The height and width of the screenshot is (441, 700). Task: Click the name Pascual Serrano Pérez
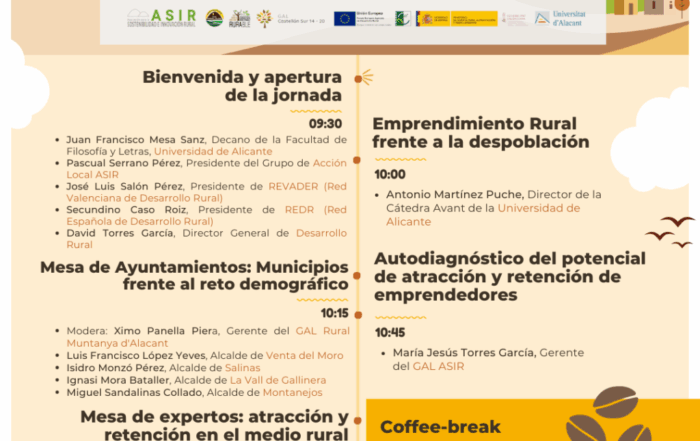tap(123, 163)
